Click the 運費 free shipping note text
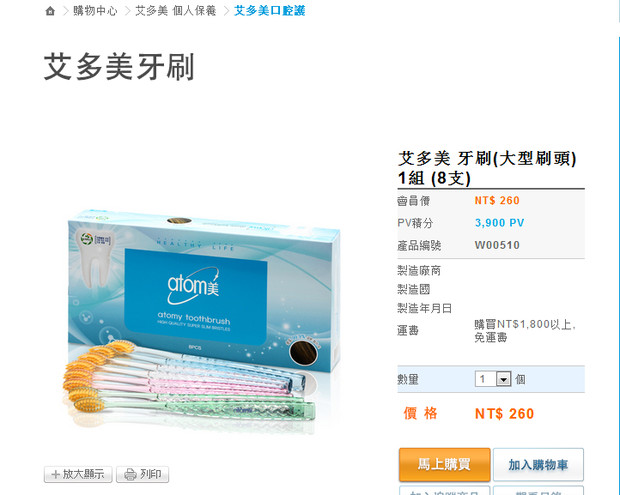Screen dimensions: 620x495 coord(525,331)
